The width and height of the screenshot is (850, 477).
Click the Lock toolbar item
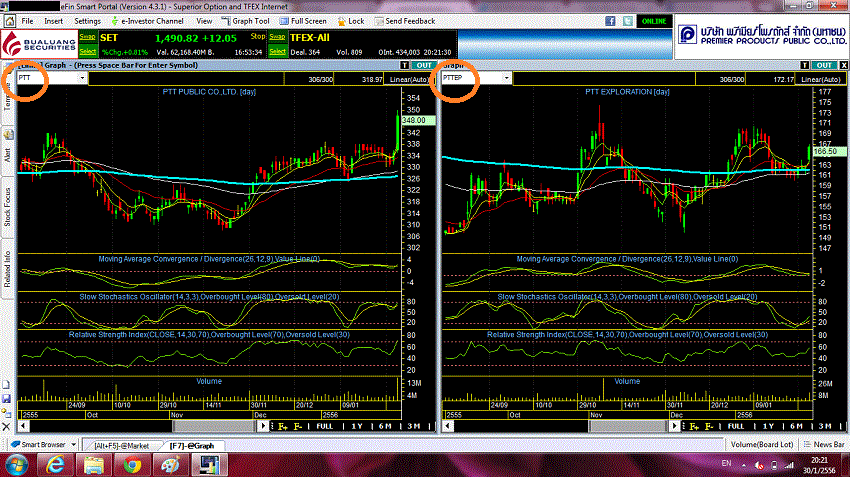pos(351,21)
